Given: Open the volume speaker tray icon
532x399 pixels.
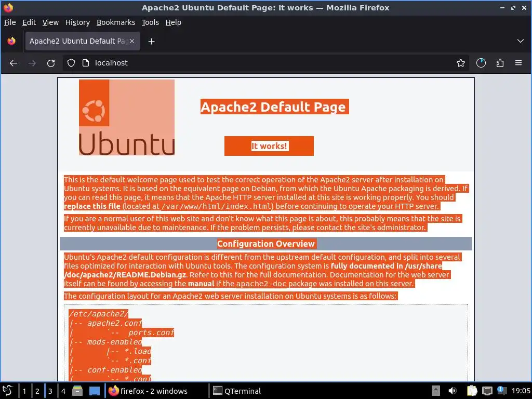Looking at the screenshot, I should click(453, 391).
